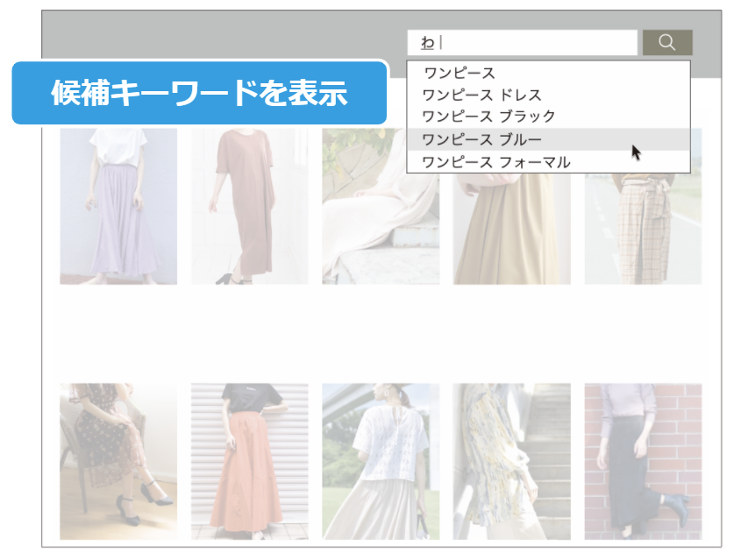Click the magnifying glass search button

[667, 43]
